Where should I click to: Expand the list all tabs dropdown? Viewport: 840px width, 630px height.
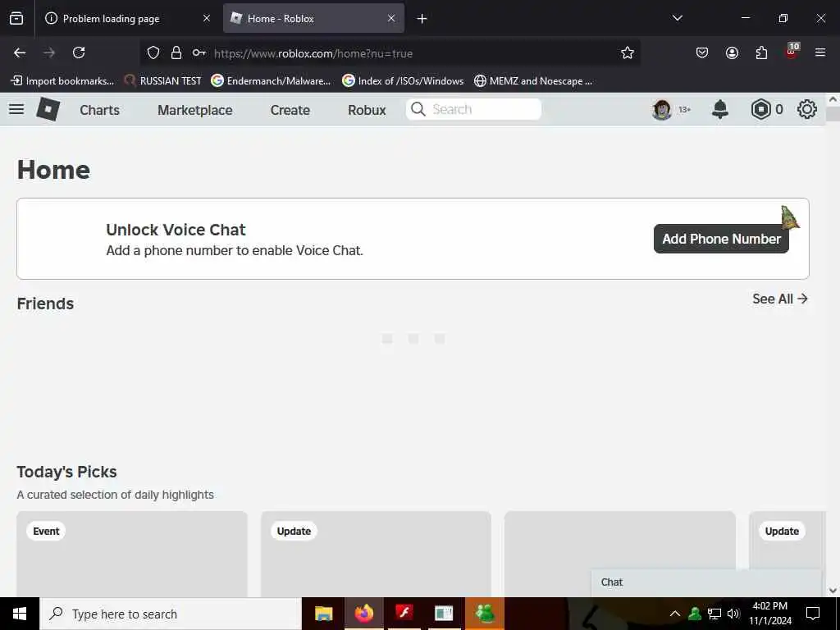coord(677,18)
